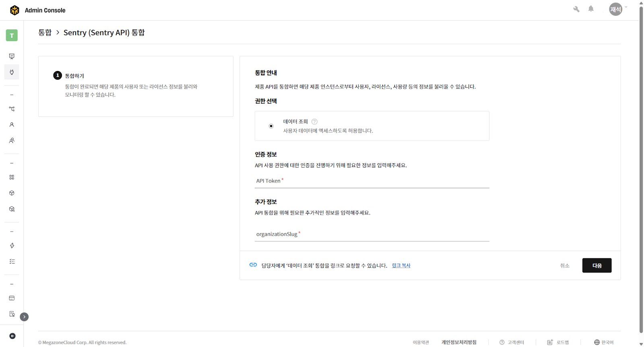Open the billing card icon in sidebar
The image size is (644, 347).
pos(12,298)
